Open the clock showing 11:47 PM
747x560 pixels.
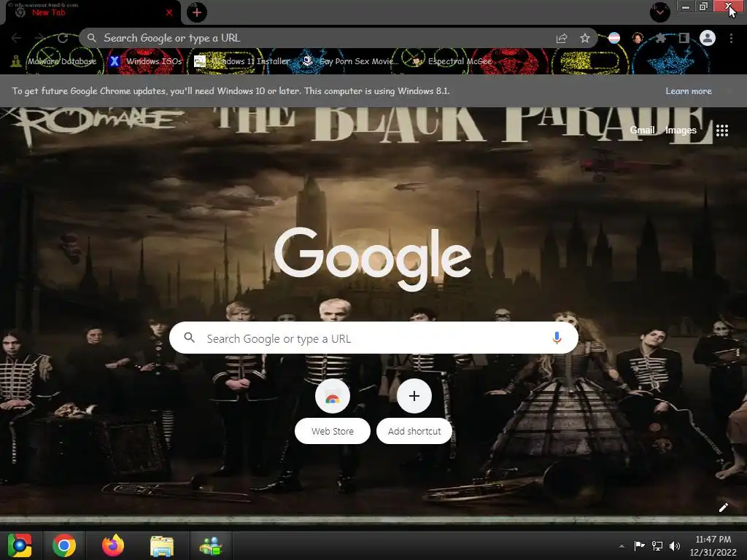pos(713,545)
